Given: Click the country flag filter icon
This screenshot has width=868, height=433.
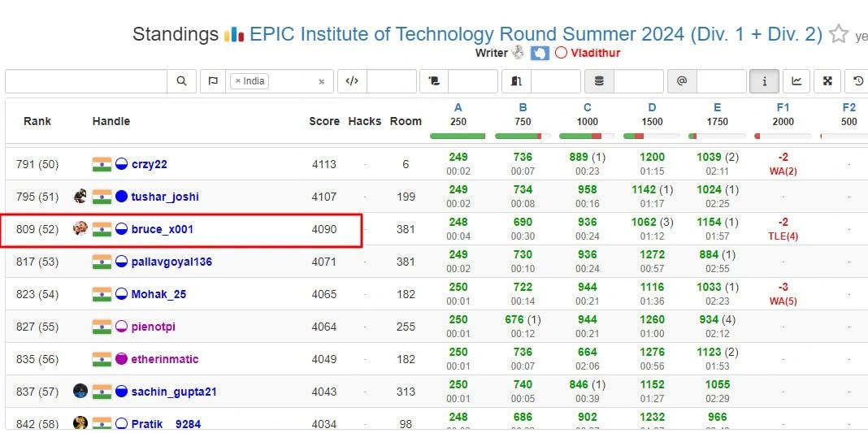Looking at the screenshot, I should click(x=213, y=81).
